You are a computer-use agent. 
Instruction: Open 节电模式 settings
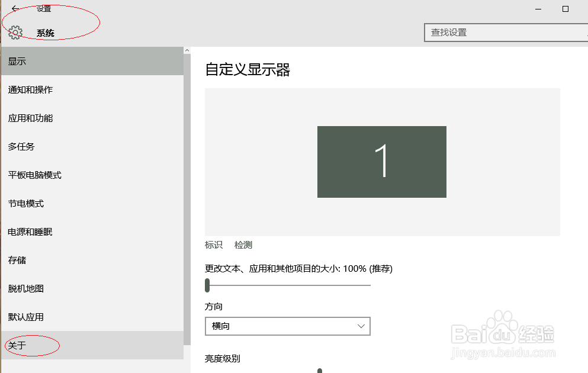[92, 204]
